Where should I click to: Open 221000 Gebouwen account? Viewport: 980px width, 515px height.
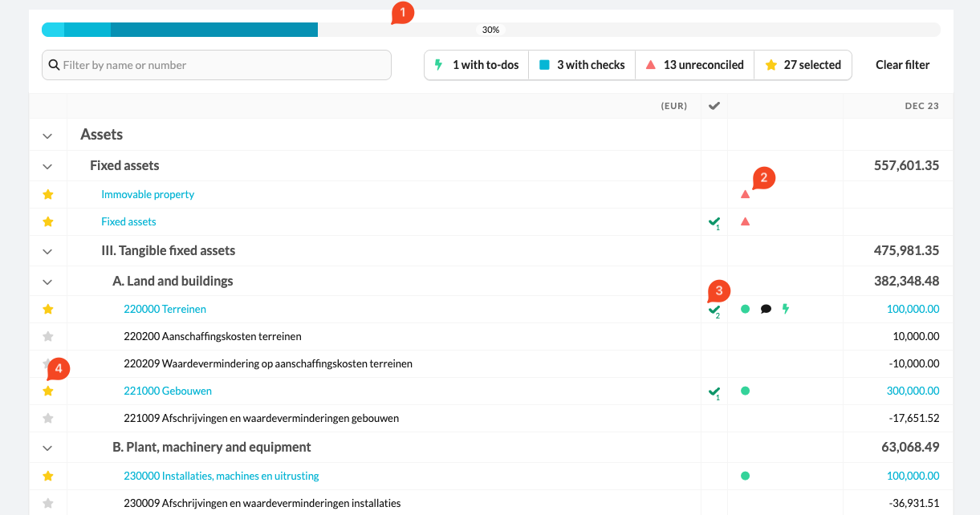coord(168,391)
